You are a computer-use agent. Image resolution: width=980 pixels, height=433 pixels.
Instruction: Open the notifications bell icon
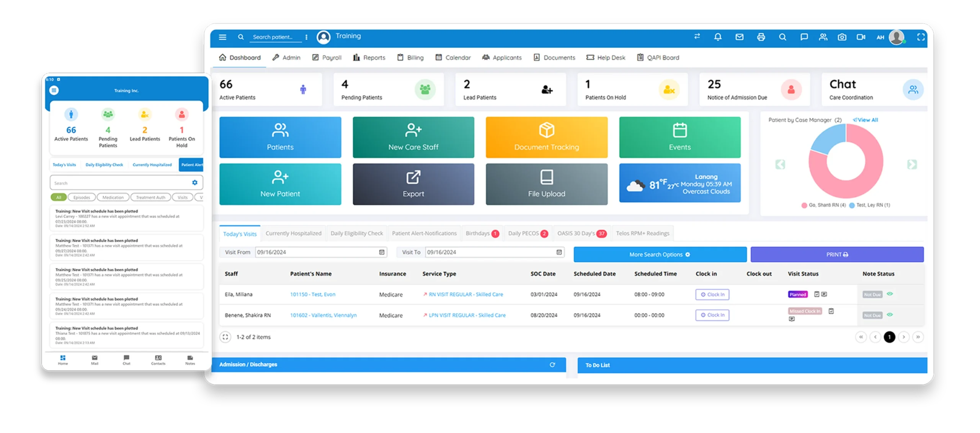tap(718, 37)
